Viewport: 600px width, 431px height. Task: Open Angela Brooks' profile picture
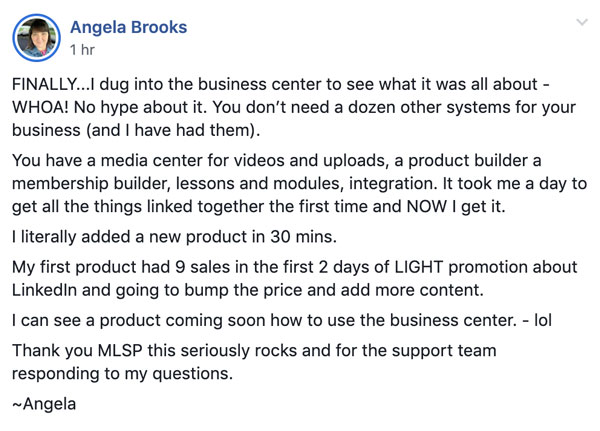(36, 38)
